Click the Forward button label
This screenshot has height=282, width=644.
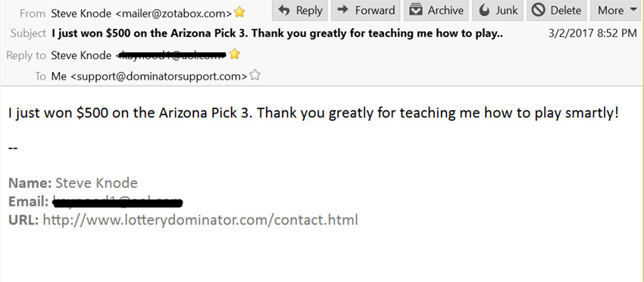coord(375,11)
